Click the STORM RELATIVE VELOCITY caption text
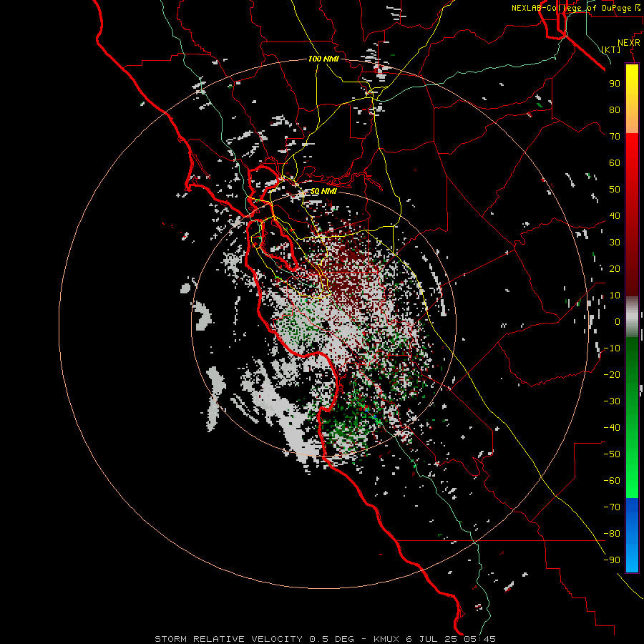 pyautogui.click(x=229, y=639)
